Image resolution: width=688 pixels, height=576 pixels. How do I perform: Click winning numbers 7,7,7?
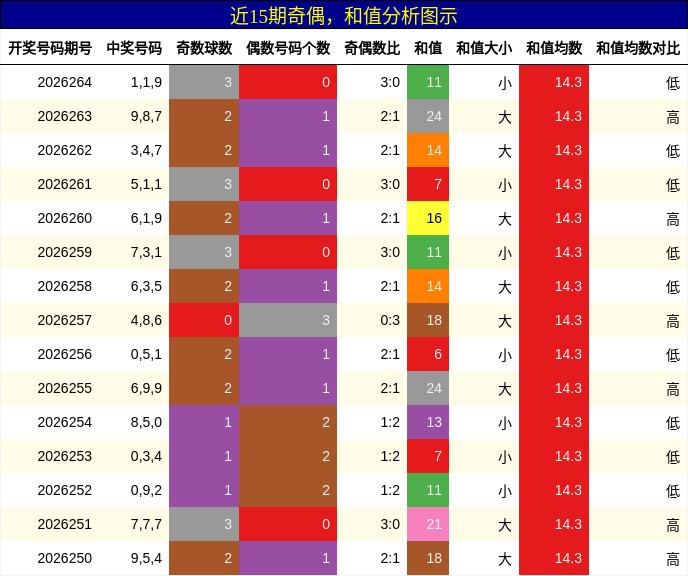coord(146,524)
